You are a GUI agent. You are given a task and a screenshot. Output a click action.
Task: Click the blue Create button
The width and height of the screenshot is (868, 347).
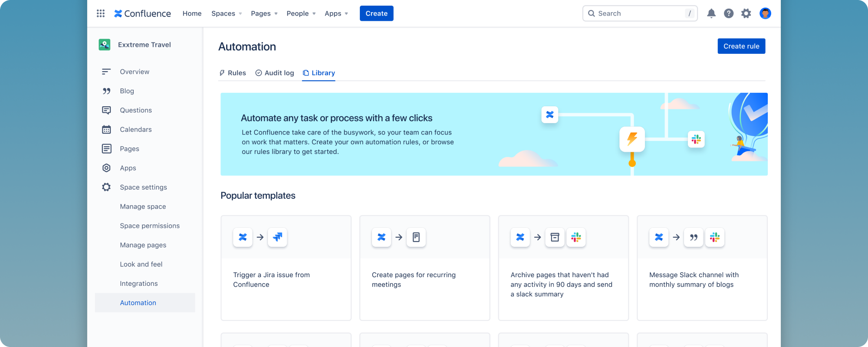pos(376,13)
